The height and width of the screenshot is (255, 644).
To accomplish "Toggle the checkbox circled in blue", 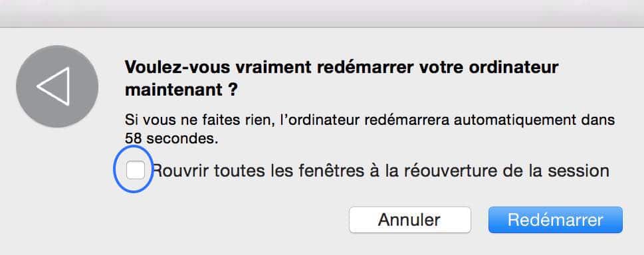I will [x=135, y=170].
